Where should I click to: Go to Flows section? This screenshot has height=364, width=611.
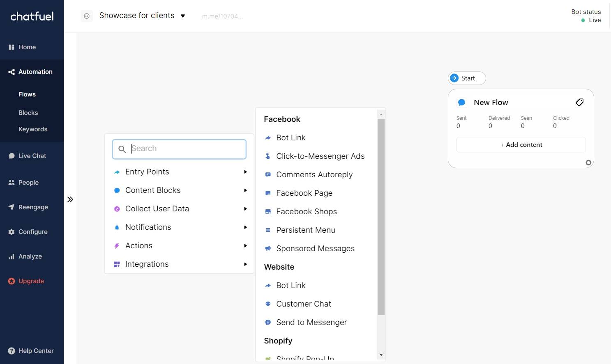tap(27, 94)
